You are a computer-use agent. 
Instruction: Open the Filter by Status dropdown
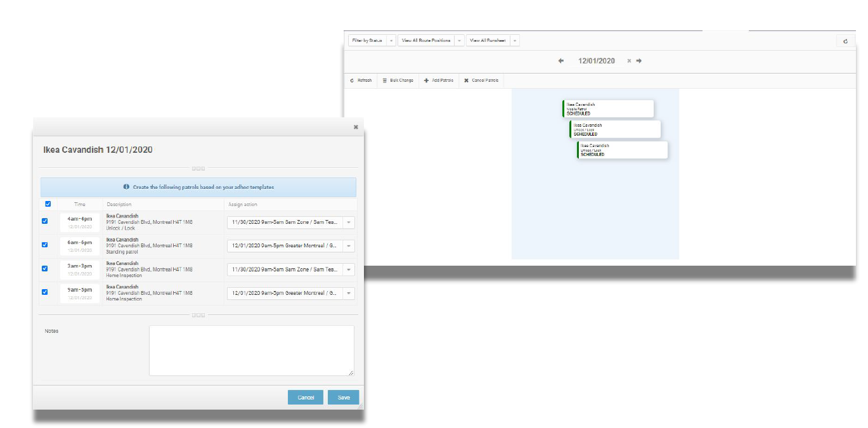tap(372, 41)
